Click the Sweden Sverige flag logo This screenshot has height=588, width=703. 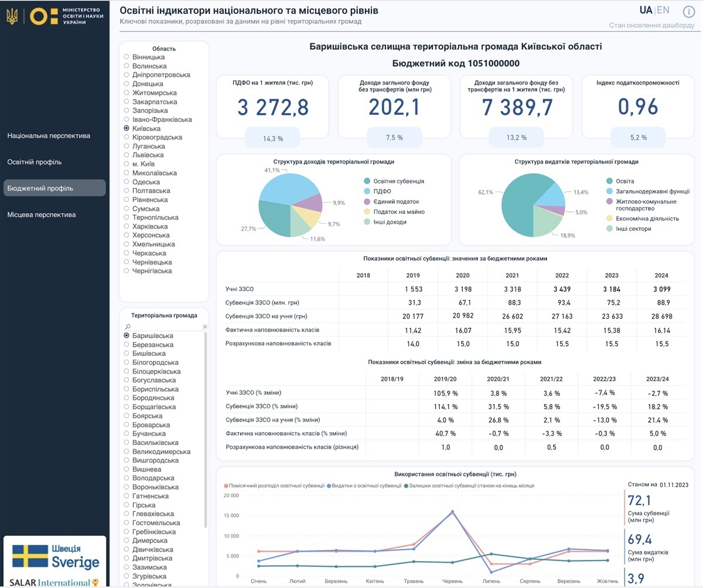[56, 556]
